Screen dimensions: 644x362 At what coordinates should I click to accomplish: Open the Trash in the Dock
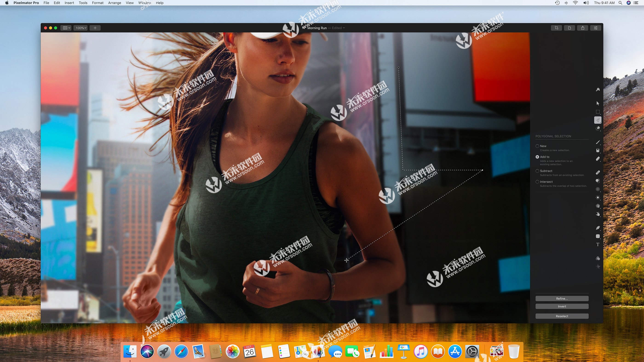click(x=514, y=351)
